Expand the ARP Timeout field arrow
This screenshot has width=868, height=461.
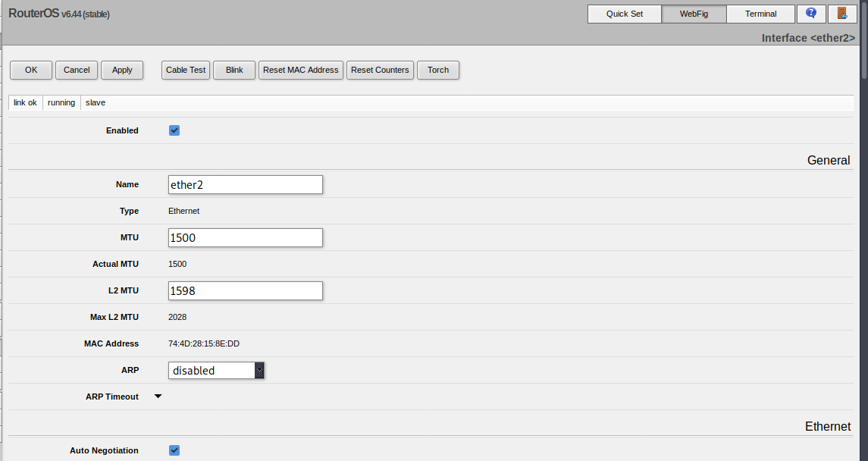click(x=158, y=397)
